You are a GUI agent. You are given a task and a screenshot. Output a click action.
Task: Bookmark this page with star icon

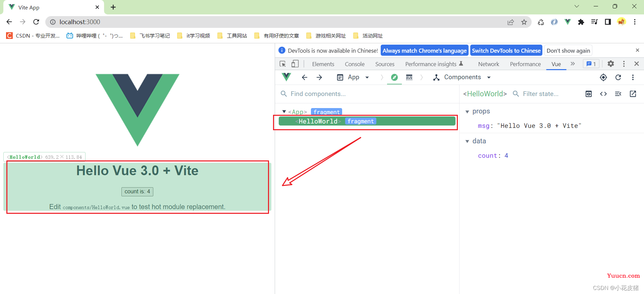pyautogui.click(x=524, y=22)
